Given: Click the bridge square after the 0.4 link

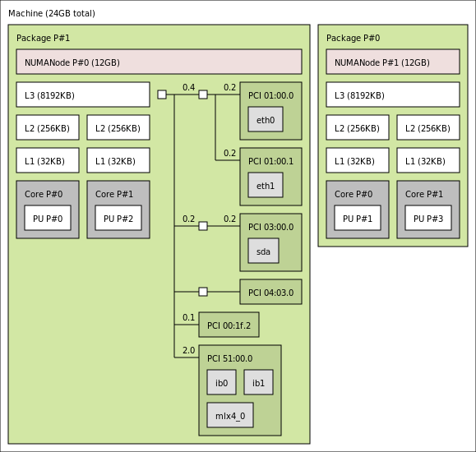Looking at the screenshot, I should (203, 95).
